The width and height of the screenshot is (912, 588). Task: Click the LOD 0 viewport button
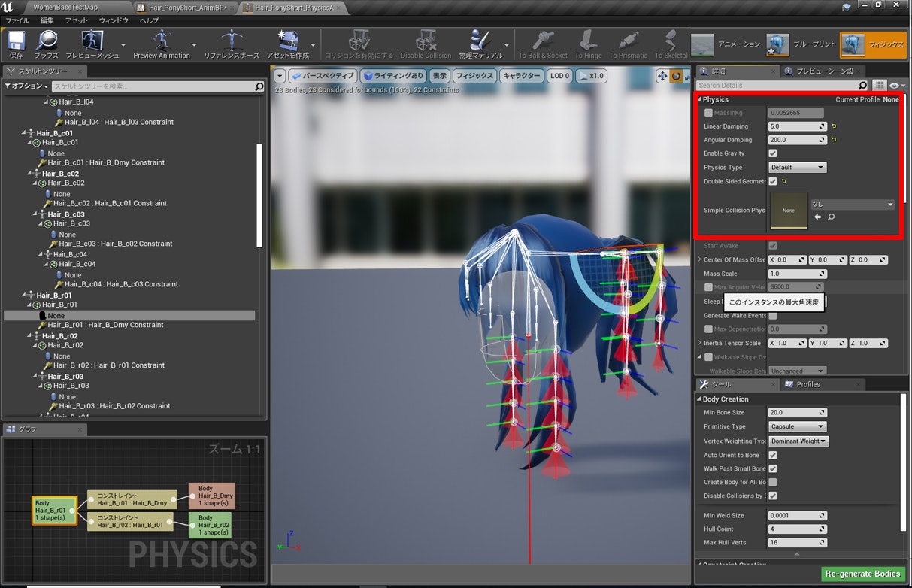[559, 76]
